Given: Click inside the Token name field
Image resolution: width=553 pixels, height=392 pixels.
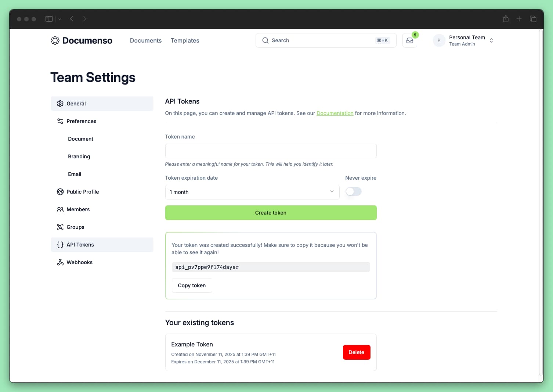Looking at the screenshot, I should point(271,151).
